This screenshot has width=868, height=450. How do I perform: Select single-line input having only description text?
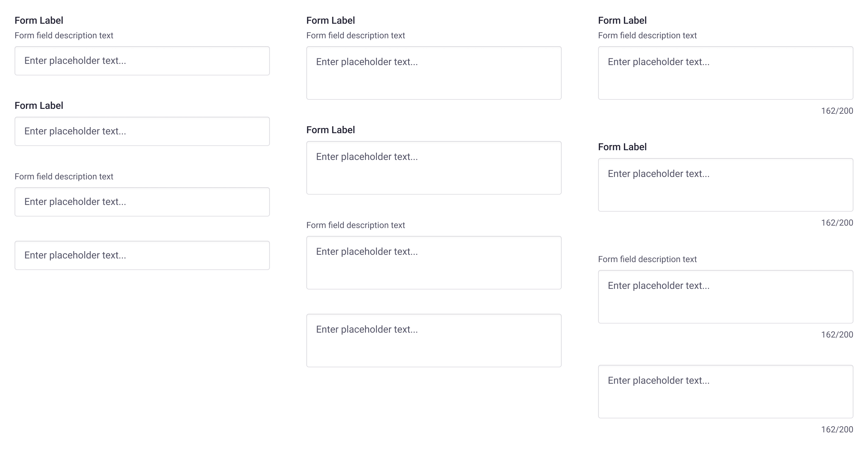[142, 202]
